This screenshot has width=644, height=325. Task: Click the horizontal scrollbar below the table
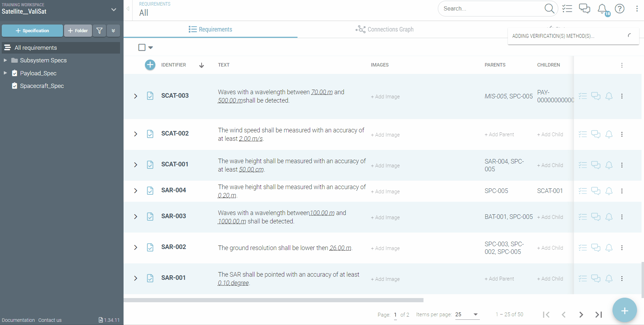click(273, 300)
